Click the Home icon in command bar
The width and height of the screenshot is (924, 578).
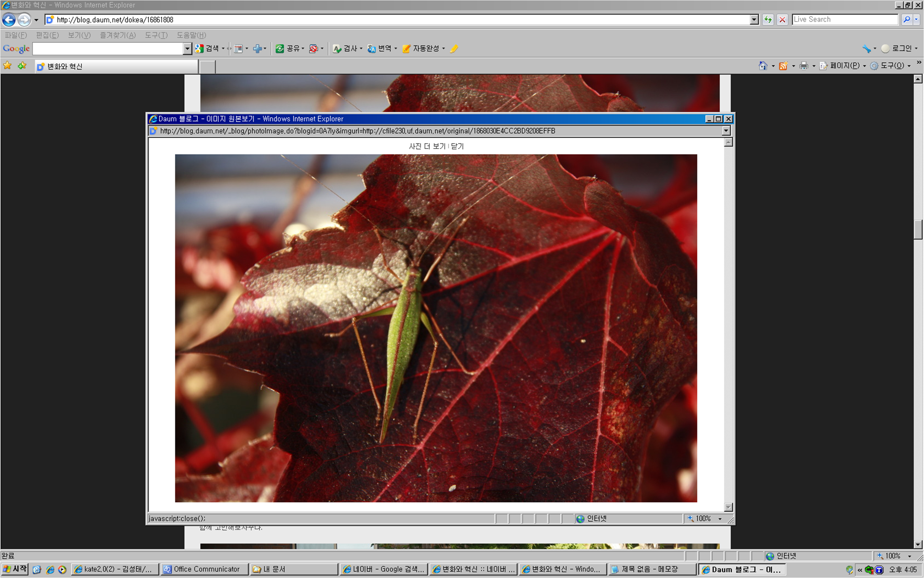pyautogui.click(x=763, y=66)
